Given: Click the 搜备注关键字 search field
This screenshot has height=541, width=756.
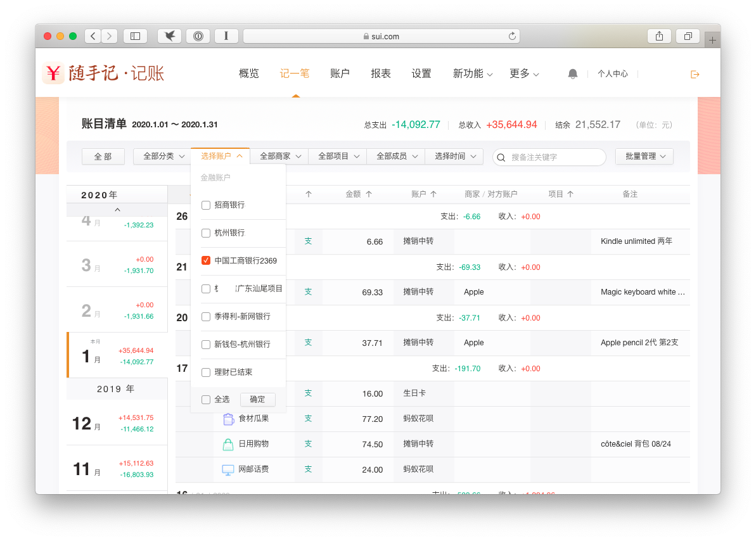Looking at the screenshot, I should (x=549, y=157).
